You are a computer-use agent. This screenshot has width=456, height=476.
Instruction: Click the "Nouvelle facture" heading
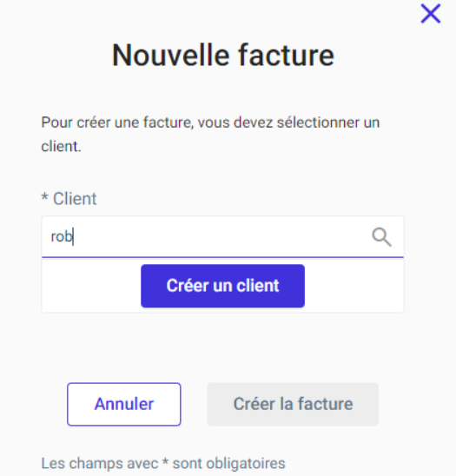coord(223,55)
